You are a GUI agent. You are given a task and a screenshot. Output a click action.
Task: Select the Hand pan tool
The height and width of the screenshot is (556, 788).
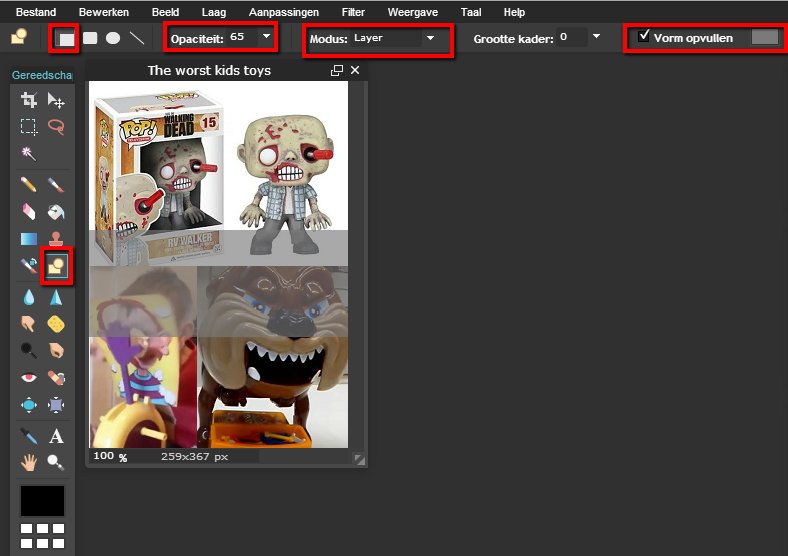pyautogui.click(x=29, y=462)
